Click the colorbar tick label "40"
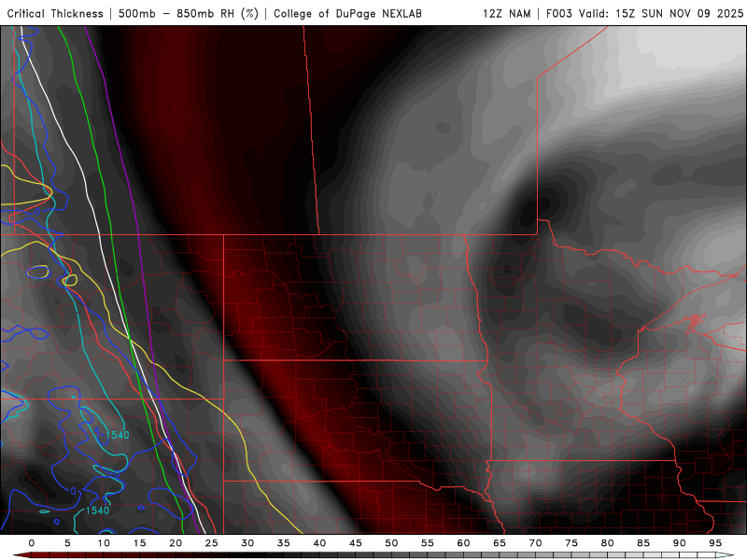 pyautogui.click(x=319, y=543)
